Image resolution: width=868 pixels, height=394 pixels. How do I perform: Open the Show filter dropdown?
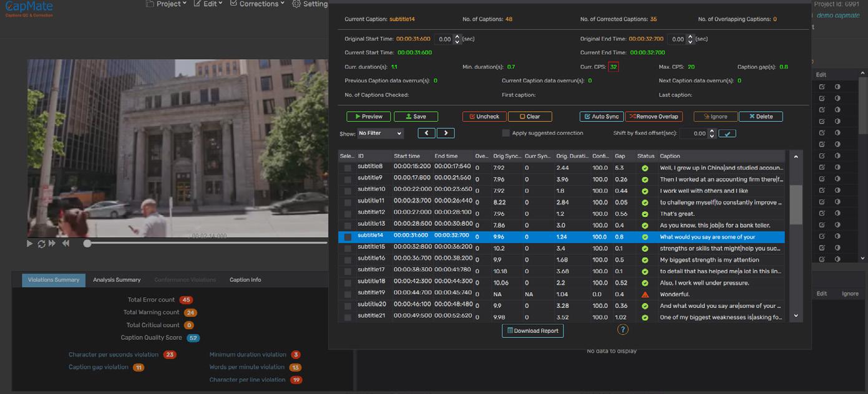380,133
